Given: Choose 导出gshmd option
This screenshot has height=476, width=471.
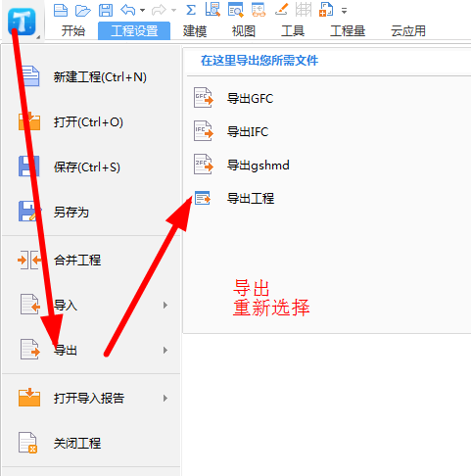Looking at the screenshot, I should click(x=259, y=166).
